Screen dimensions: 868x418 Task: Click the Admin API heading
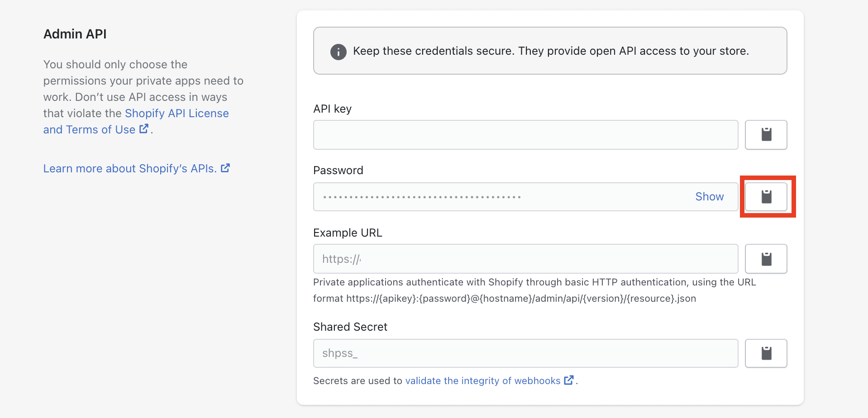point(75,33)
